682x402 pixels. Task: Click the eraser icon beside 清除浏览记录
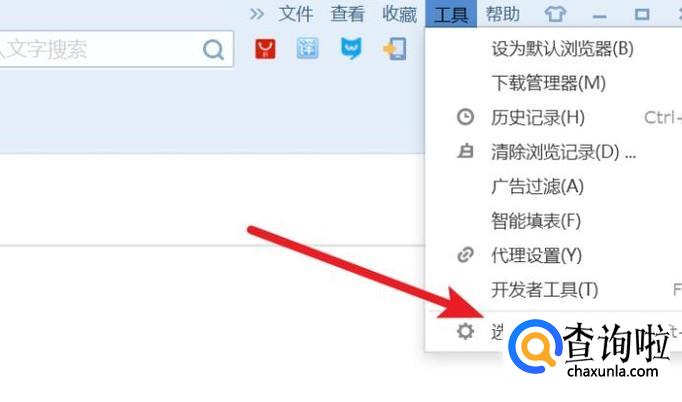tap(465, 151)
